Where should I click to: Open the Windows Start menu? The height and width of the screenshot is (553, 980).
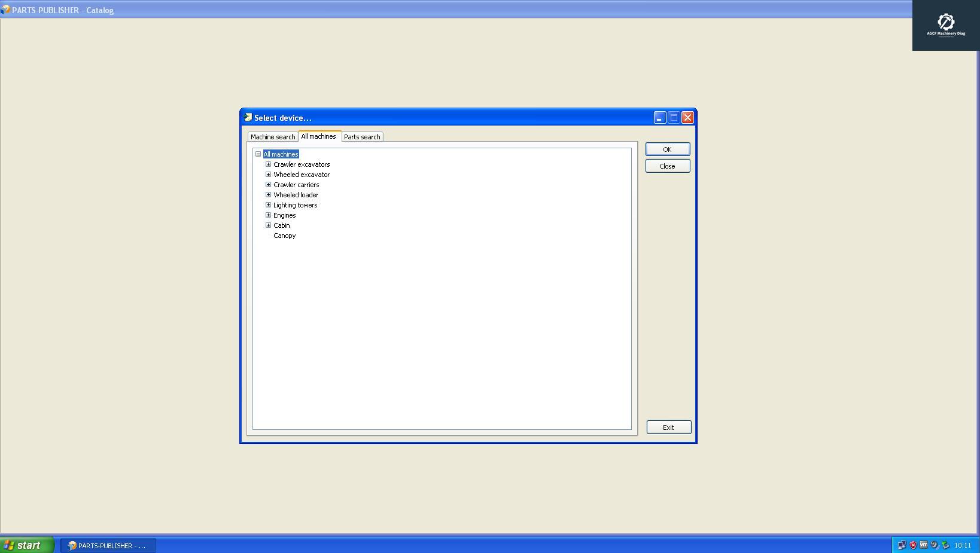27,545
